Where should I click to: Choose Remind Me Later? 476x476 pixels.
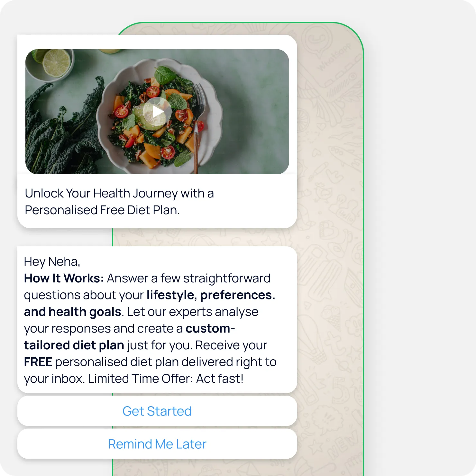(x=157, y=444)
